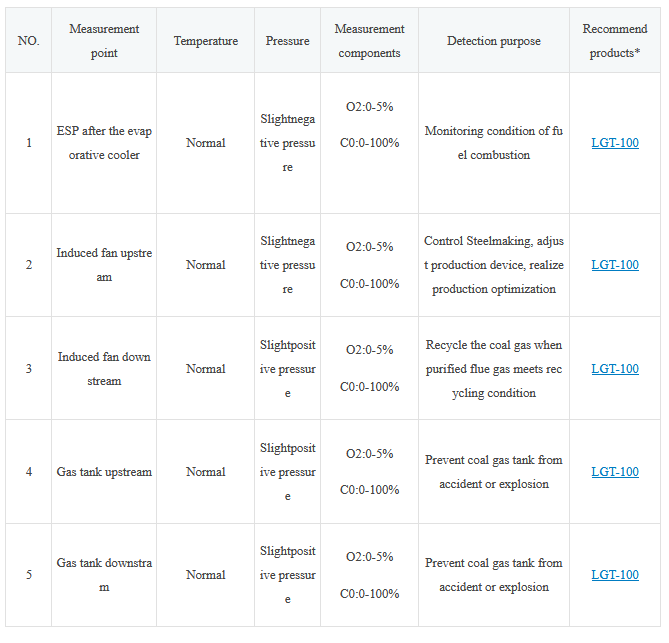Click the Detection purpose column header

[x=493, y=41]
